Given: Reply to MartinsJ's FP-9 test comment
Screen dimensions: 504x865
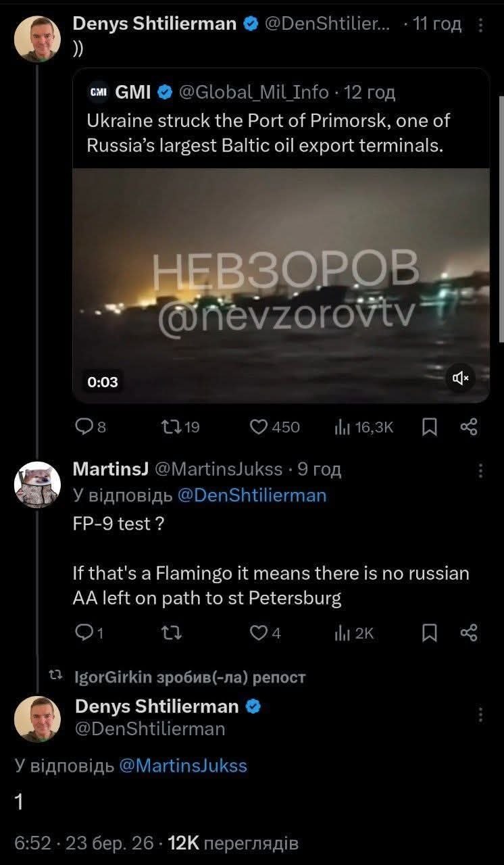Looking at the screenshot, I should [83, 633].
